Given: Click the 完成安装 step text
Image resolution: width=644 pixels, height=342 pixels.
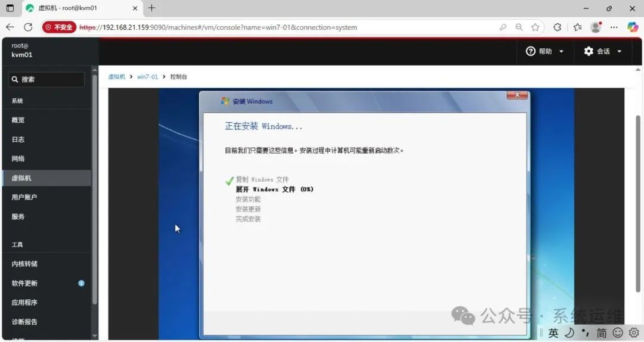Looking at the screenshot, I should click(x=248, y=219).
